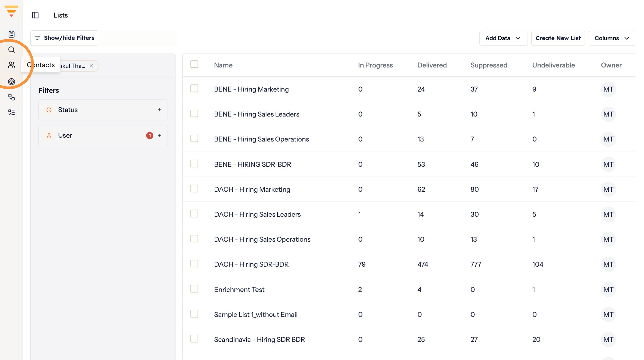Click the orange funnel app logo
Image resolution: width=644 pixels, height=360 pixels.
click(x=11, y=11)
